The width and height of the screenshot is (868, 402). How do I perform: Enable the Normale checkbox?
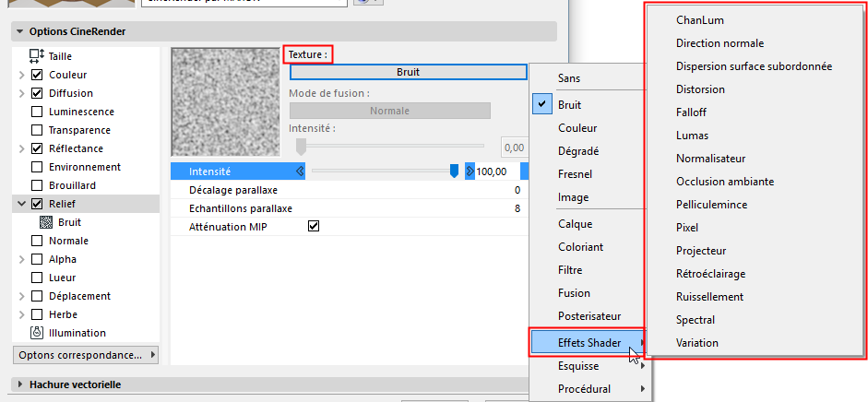(x=37, y=241)
